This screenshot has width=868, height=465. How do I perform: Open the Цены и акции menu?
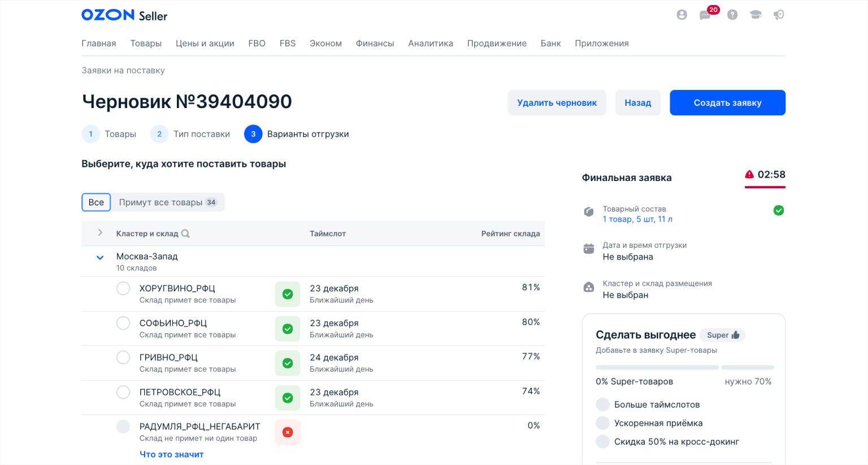[x=205, y=44]
